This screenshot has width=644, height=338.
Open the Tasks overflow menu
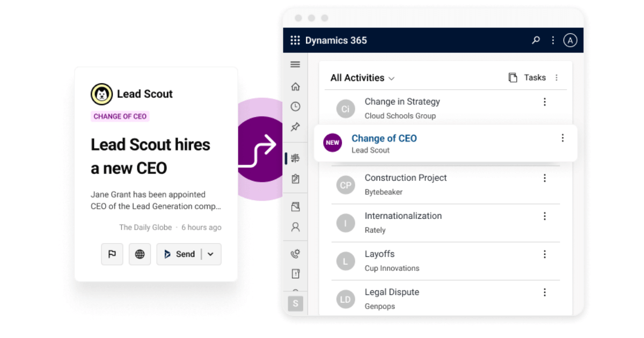[557, 77]
